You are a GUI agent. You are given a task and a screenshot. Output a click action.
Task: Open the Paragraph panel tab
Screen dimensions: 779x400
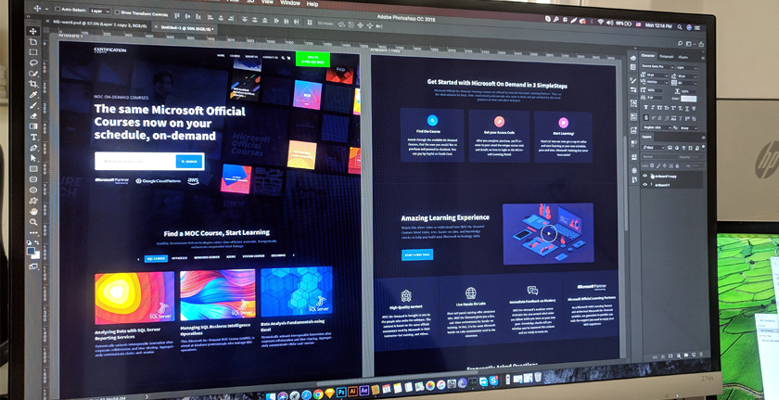666,57
